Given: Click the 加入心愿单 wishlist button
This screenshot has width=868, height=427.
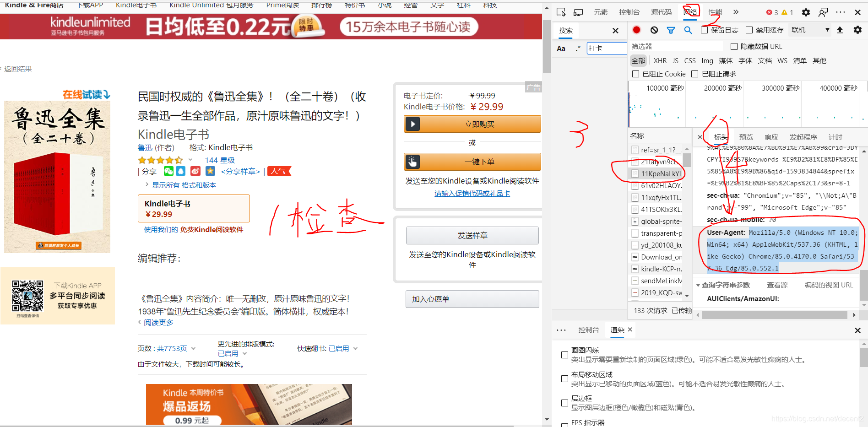Looking at the screenshot, I should click(x=472, y=299).
